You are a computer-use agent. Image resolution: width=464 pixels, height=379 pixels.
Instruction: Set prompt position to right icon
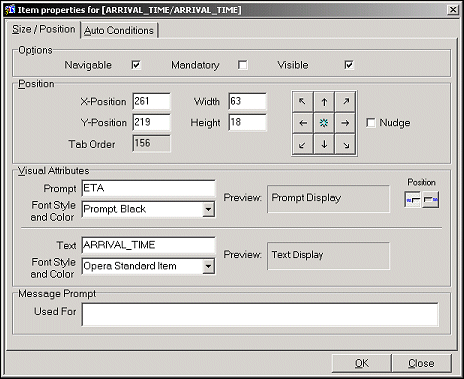click(x=430, y=200)
